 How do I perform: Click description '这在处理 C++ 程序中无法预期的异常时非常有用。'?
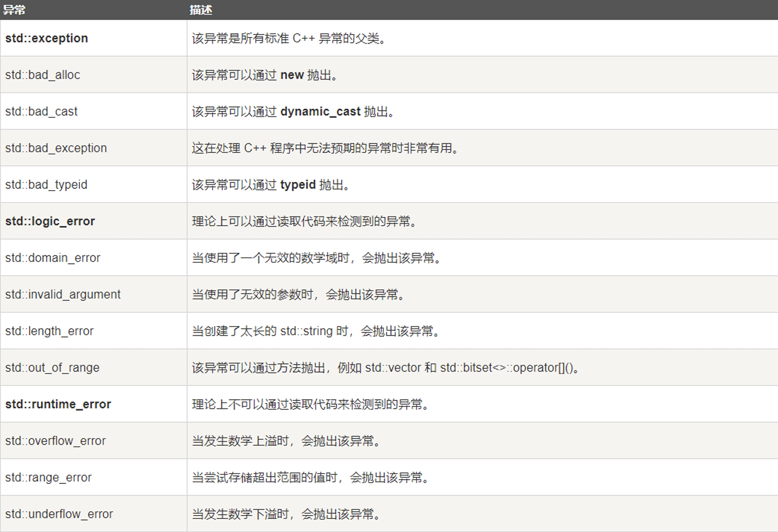coord(325,148)
